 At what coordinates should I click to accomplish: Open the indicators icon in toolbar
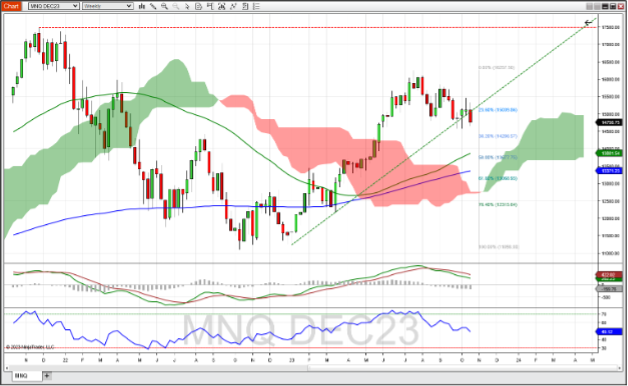233,6
